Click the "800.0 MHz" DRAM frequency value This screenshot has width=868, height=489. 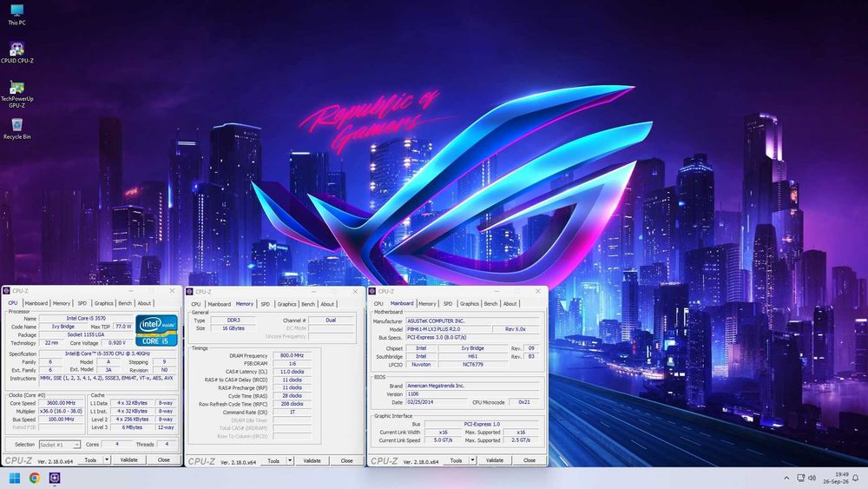tap(292, 355)
